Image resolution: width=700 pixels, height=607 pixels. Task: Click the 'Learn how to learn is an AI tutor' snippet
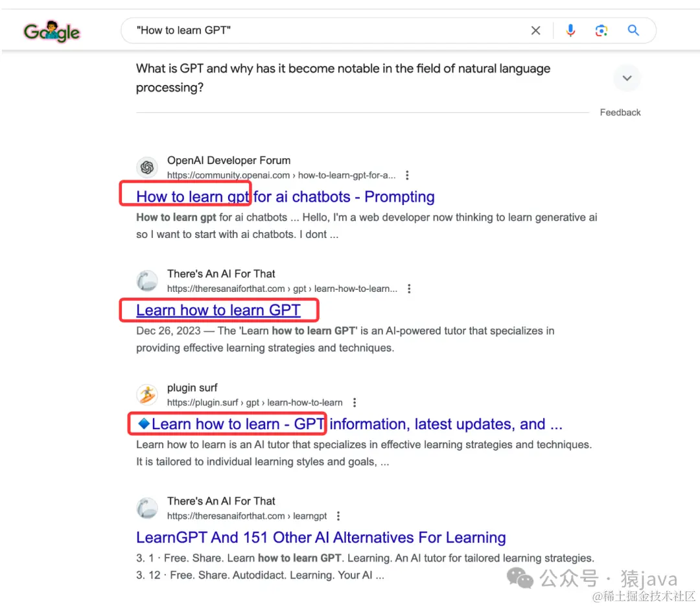click(x=364, y=453)
